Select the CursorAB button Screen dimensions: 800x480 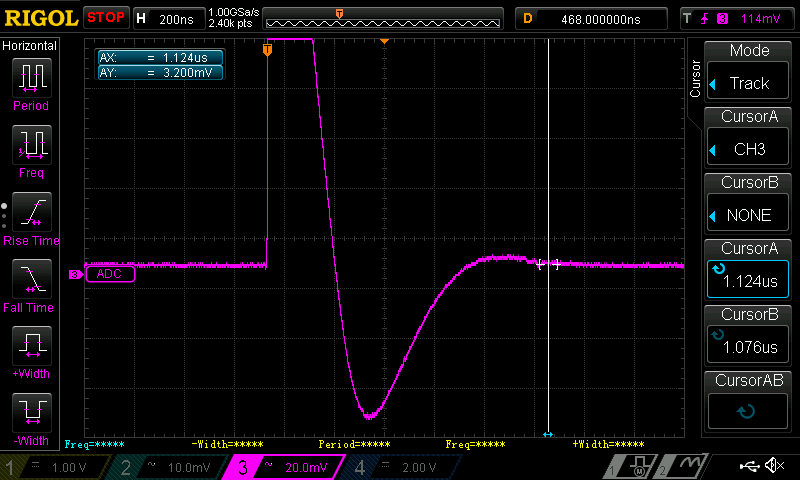tap(749, 399)
